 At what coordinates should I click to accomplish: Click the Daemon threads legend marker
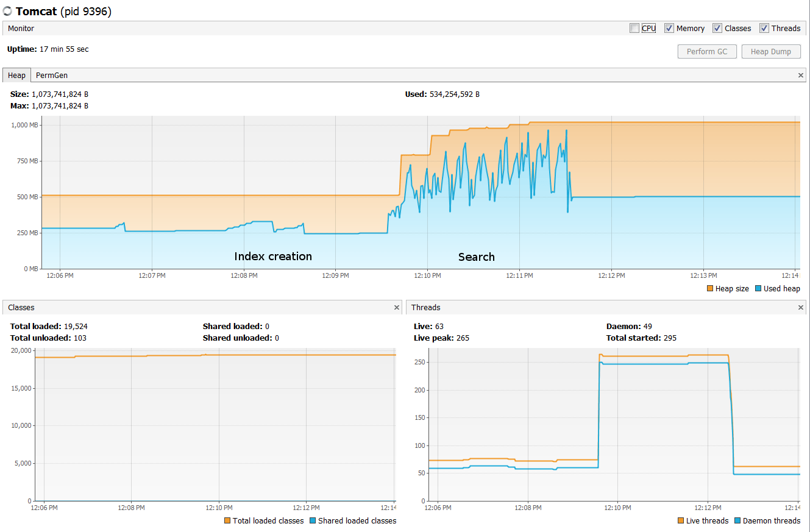tap(738, 520)
